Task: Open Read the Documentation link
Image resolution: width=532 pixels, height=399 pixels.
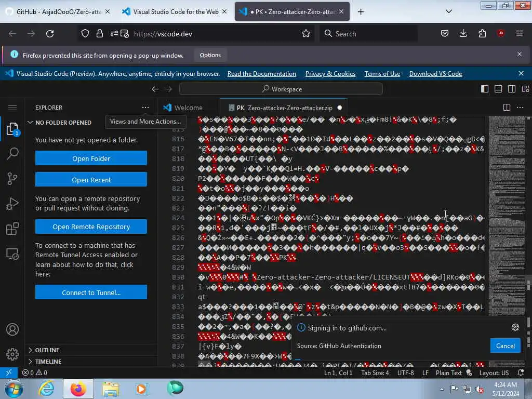Action: pos(262,74)
